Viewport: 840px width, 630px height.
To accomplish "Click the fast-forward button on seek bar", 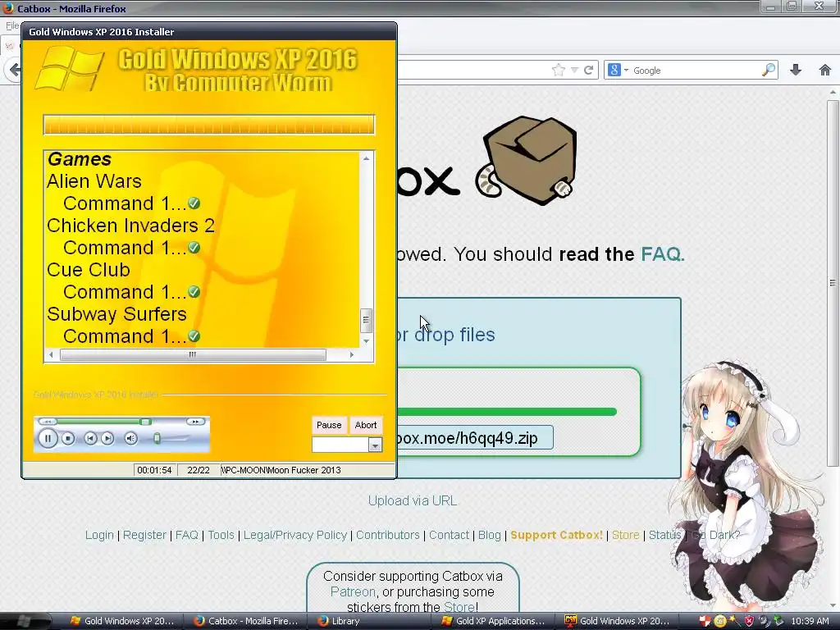I will tap(195, 422).
